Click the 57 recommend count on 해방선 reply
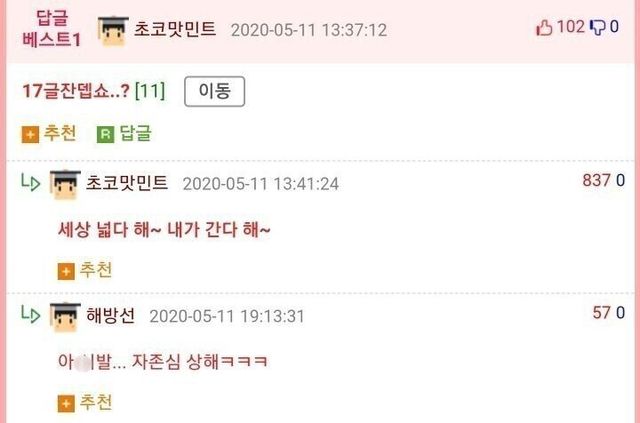This screenshot has height=423, width=640. point(601,313)
